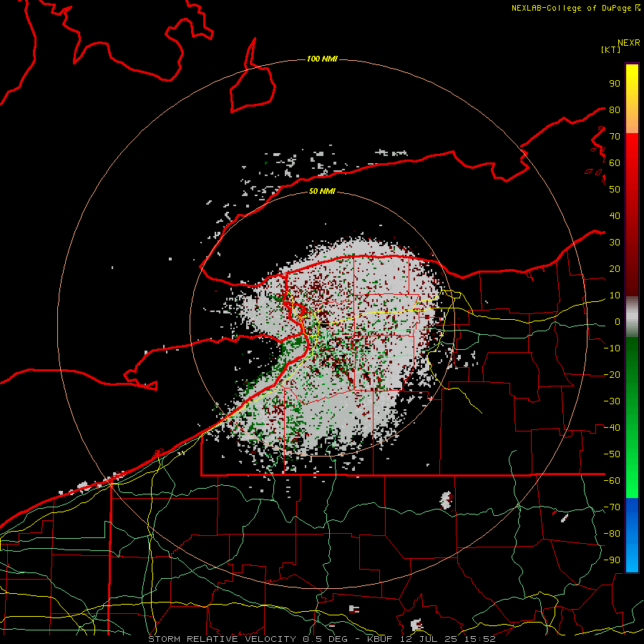Click the 90 value on the velocity scale
Image resolution: width=644 pixels, height=644 pixels.
click(x=615, y=84)
